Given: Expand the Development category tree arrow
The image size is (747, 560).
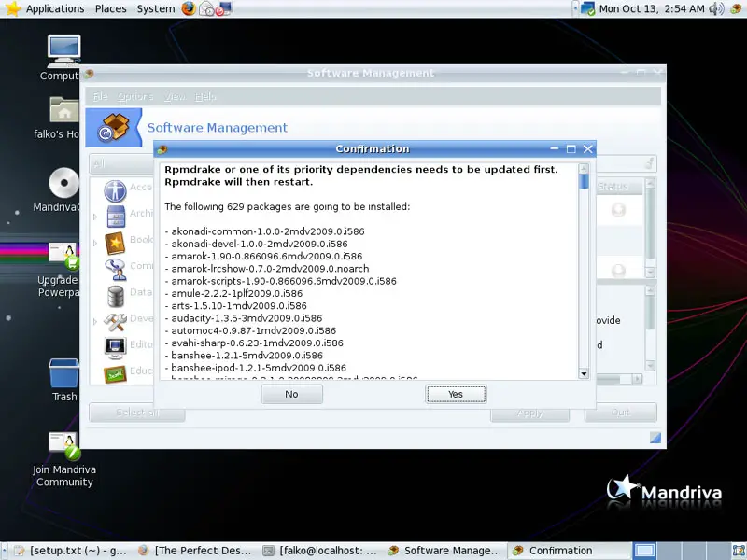Looking at the screenshot, I should click(95, 322).
